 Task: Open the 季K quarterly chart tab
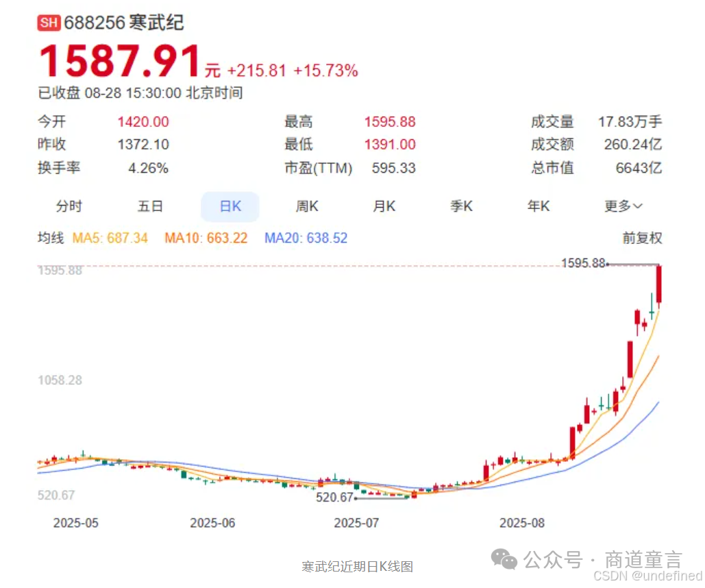[461, 206]
